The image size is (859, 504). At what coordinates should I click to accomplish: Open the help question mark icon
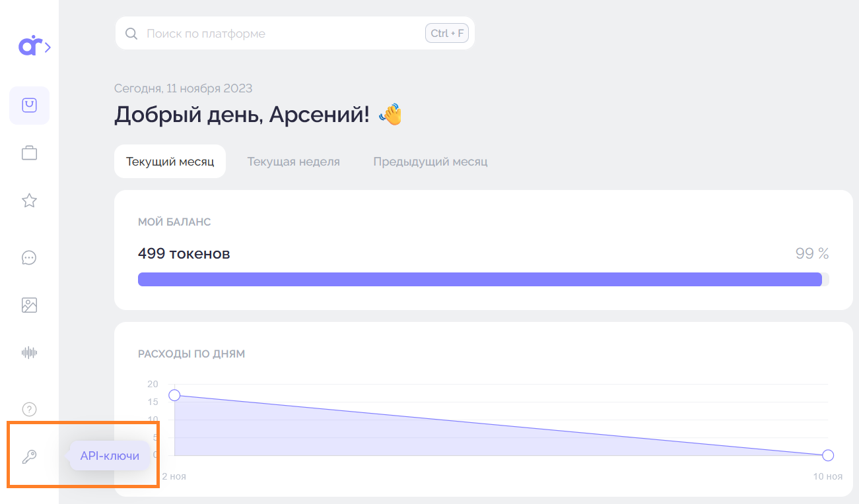(x=29, y=409)
